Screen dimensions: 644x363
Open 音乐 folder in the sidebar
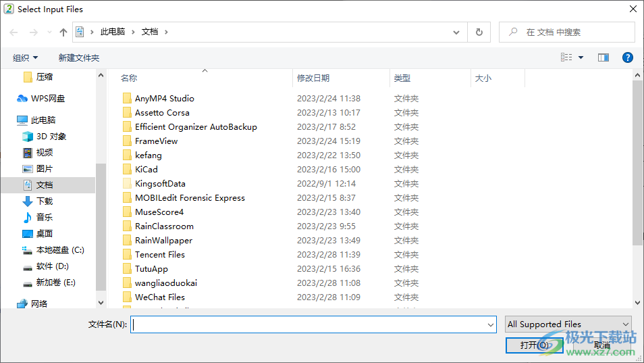pos(38,217)
